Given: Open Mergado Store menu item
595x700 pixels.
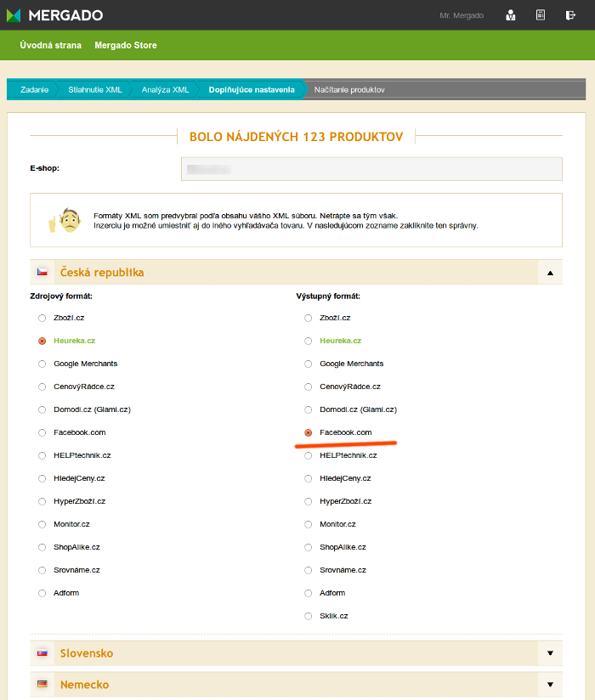Looking at the screenshot, I should (126, 45).
